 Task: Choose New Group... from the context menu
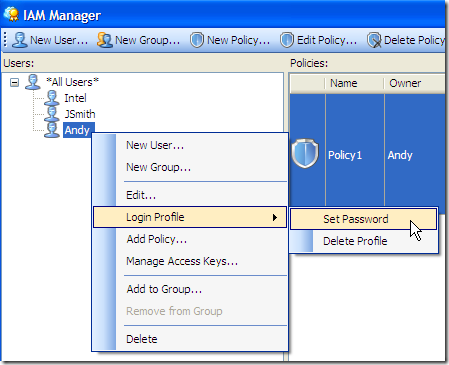(190, 167)
